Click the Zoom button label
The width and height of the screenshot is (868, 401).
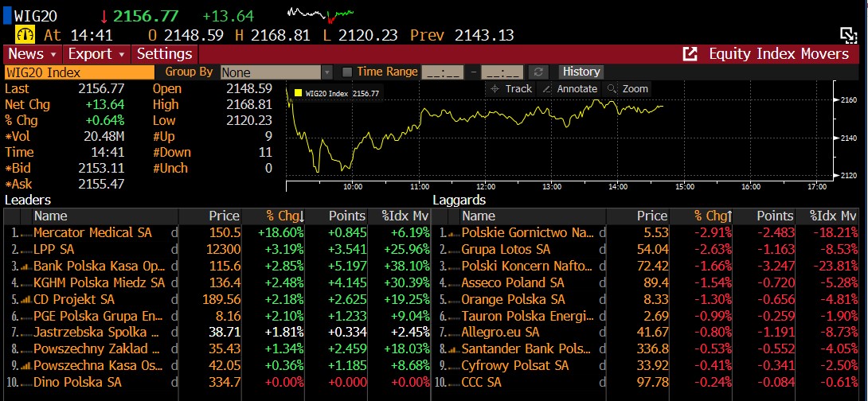(x=635, y=88)
